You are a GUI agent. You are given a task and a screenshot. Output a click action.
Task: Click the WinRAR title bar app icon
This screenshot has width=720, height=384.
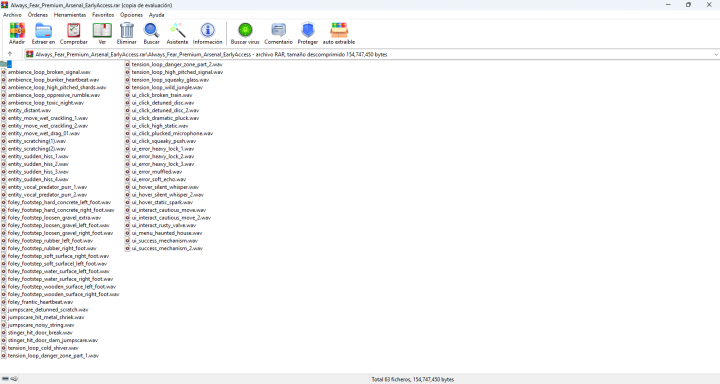click(x=5, y=5)
